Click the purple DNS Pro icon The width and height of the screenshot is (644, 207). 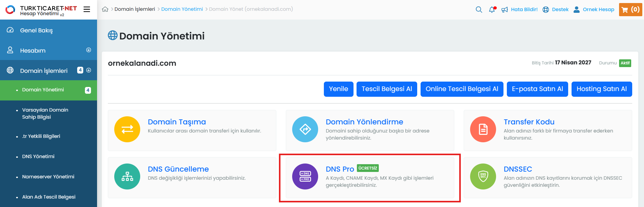(x=305, y=176)
